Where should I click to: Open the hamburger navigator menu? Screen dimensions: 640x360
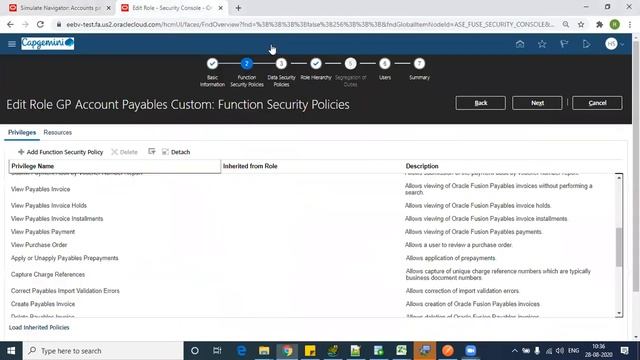(12, 44)
